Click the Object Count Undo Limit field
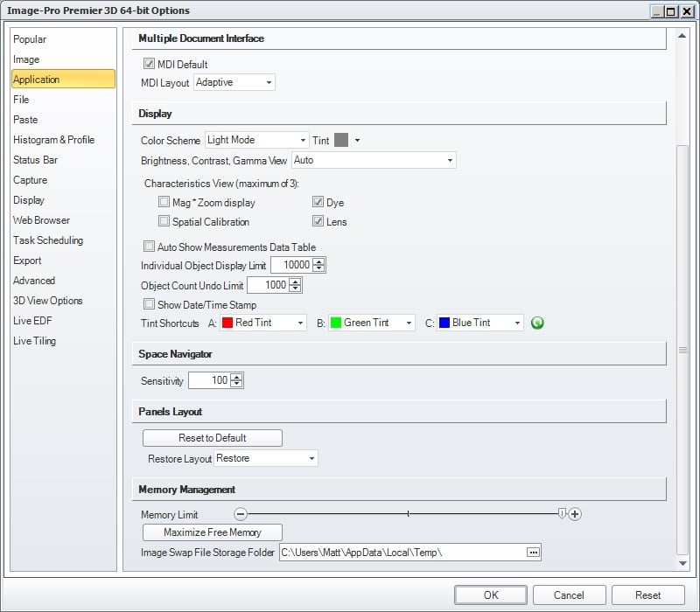Screen dimensions: 700x612 (269, 285)
